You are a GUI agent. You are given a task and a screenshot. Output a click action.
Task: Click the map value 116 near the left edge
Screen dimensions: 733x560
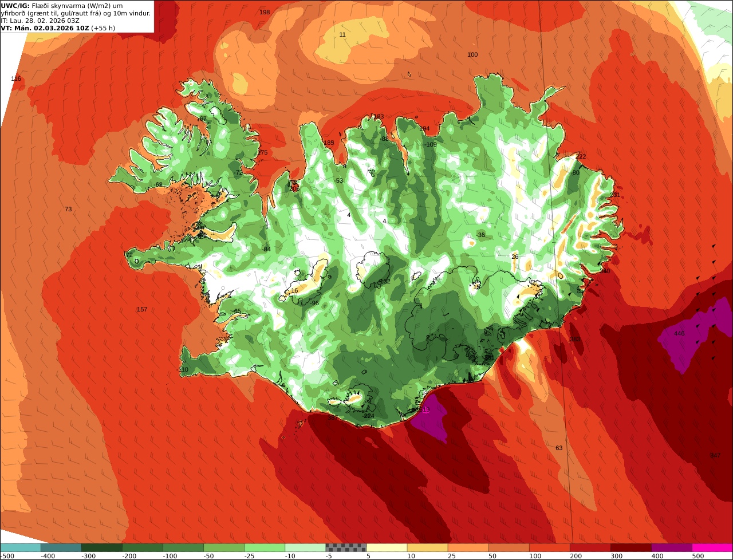click(x=16, y=78)
